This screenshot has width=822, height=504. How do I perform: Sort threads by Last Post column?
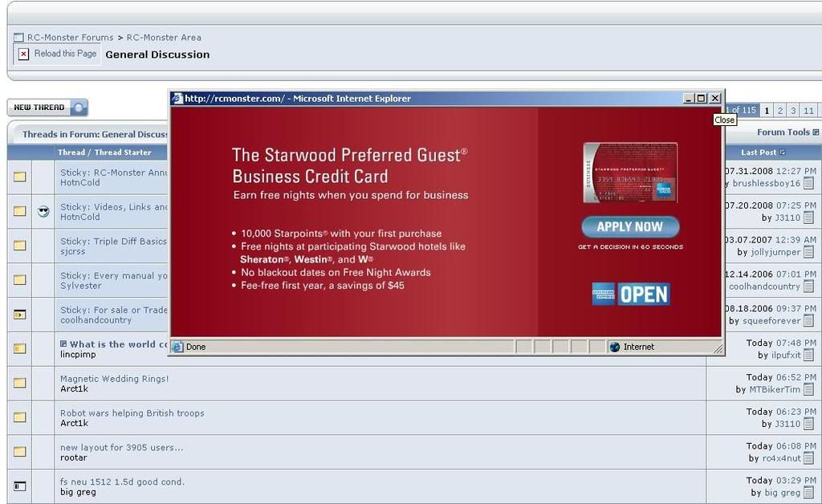click(759, 152)
